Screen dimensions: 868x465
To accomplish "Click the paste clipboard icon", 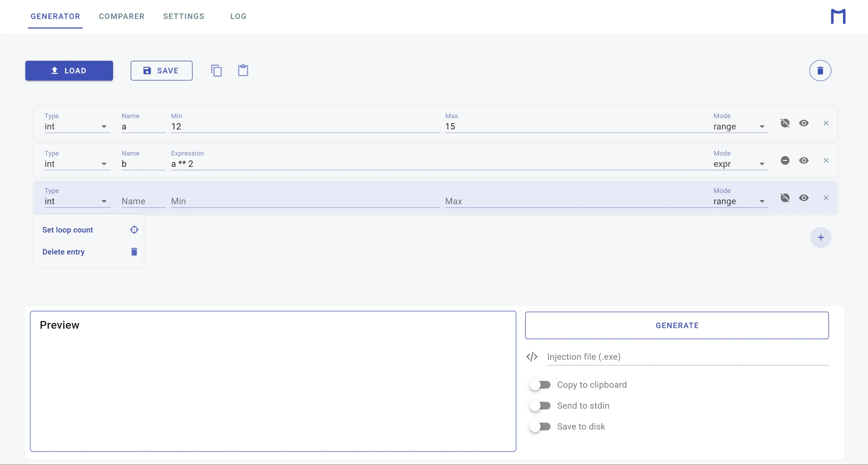I will pos(243,71).
